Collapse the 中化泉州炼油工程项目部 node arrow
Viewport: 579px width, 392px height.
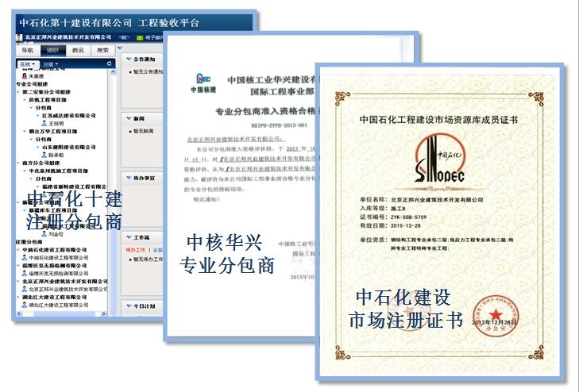[25, 171]
